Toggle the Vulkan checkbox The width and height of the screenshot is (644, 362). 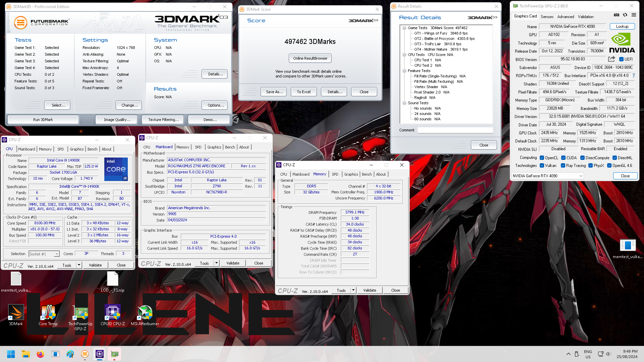542,166
